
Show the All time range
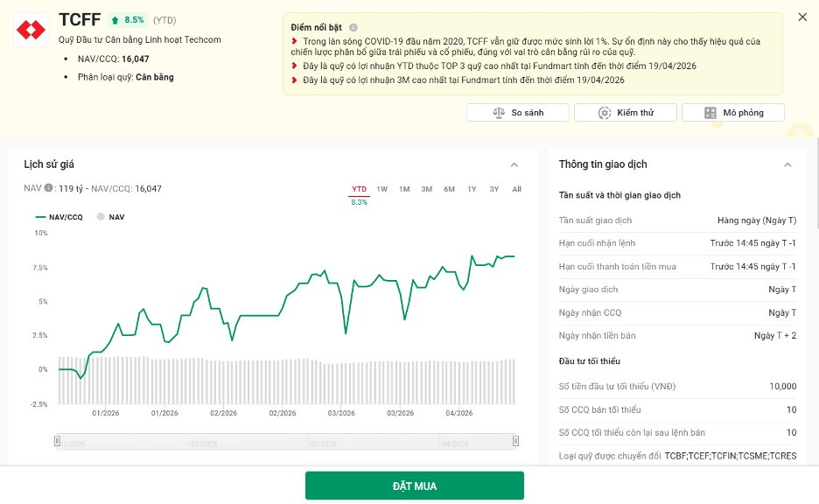point(516,189)
